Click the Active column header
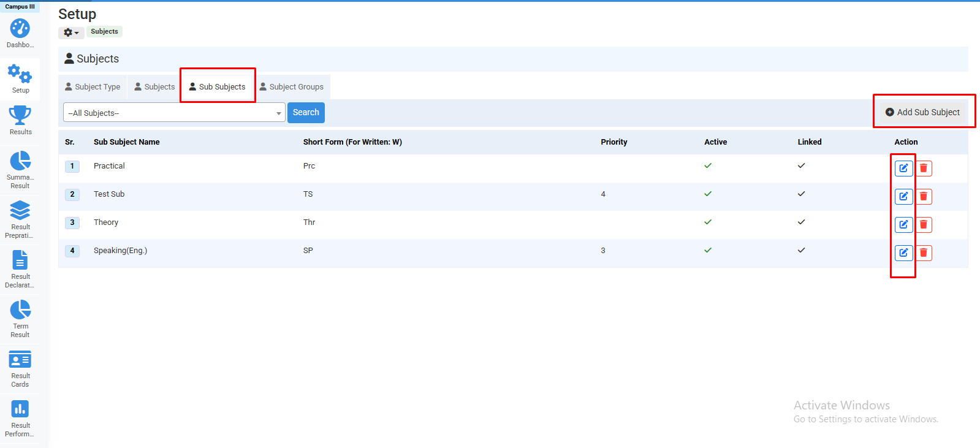 pos(715,142)
